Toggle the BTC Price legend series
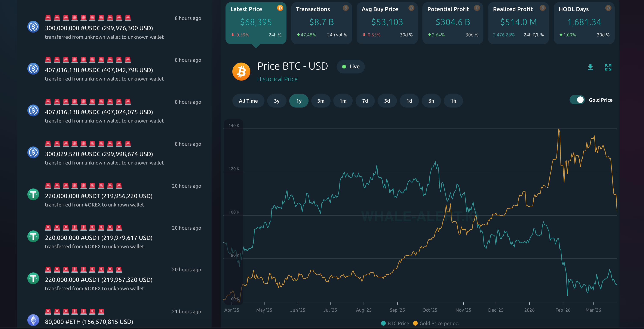644x329 pixels. [x=395, y=323]
